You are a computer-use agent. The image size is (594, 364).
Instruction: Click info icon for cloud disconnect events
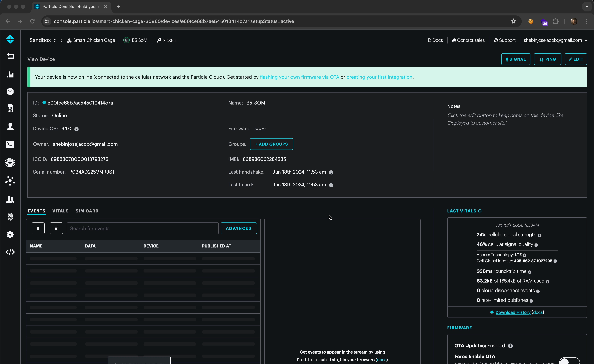tap(538, 291)
